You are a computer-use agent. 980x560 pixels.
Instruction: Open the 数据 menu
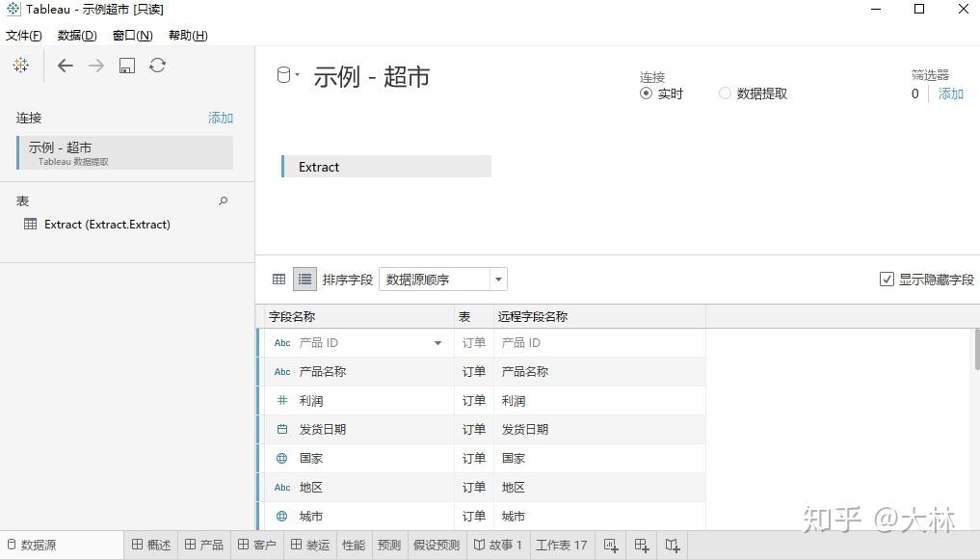77,36
